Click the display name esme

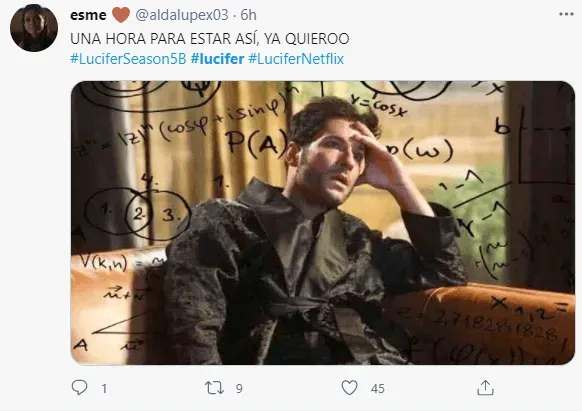coord(88,15)
